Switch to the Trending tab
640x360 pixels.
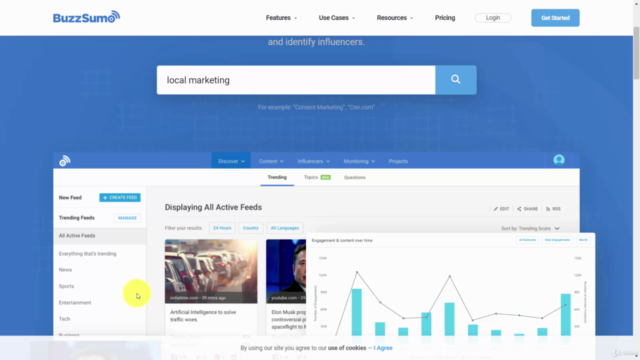click(x=277, y=177)
